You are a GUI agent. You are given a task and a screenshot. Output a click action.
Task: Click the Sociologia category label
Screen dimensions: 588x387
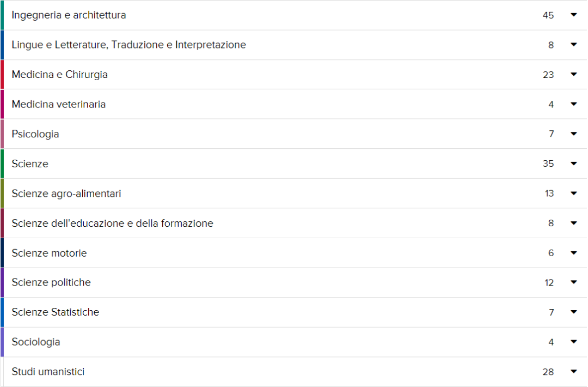36,342
